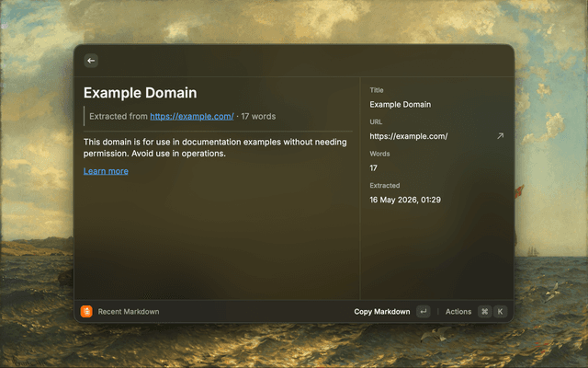Click the 'Title' metadata label
Viewport: 588px width, 368px height.
click(x=377, y=90)
